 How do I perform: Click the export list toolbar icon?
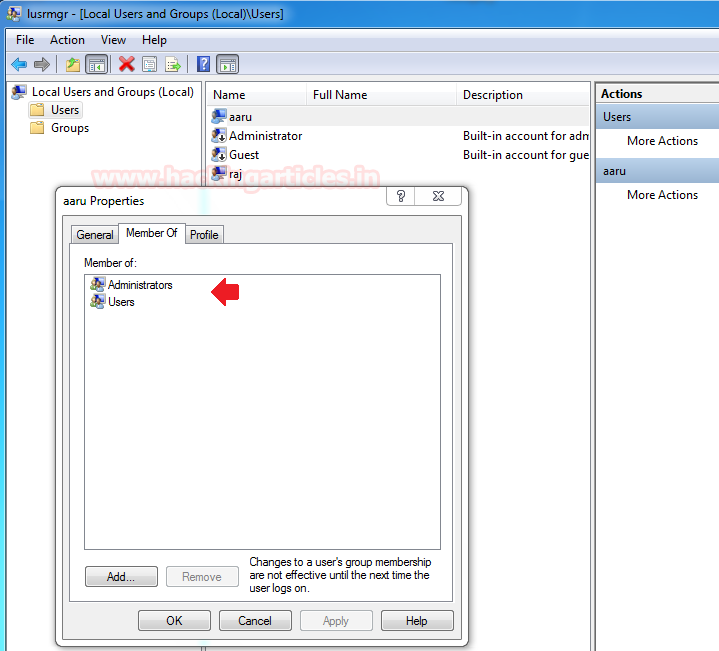point(173,65)
